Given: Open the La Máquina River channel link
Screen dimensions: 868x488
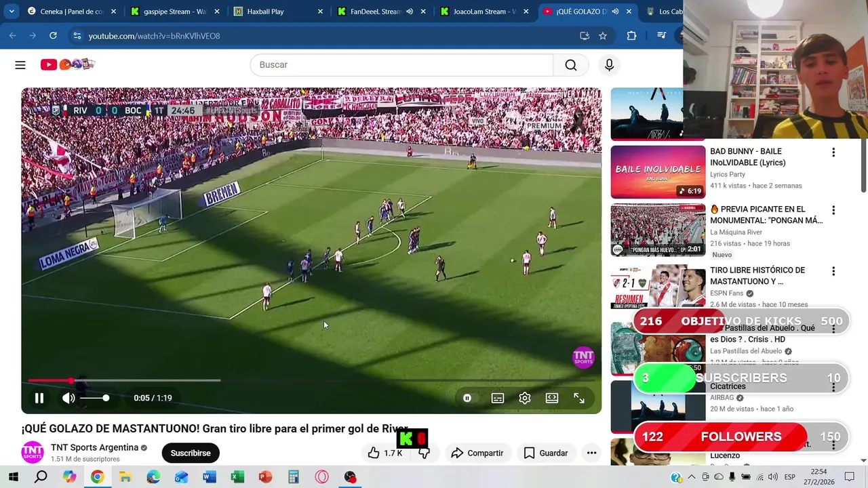Looking at the screenshot, I should (736, 232).
